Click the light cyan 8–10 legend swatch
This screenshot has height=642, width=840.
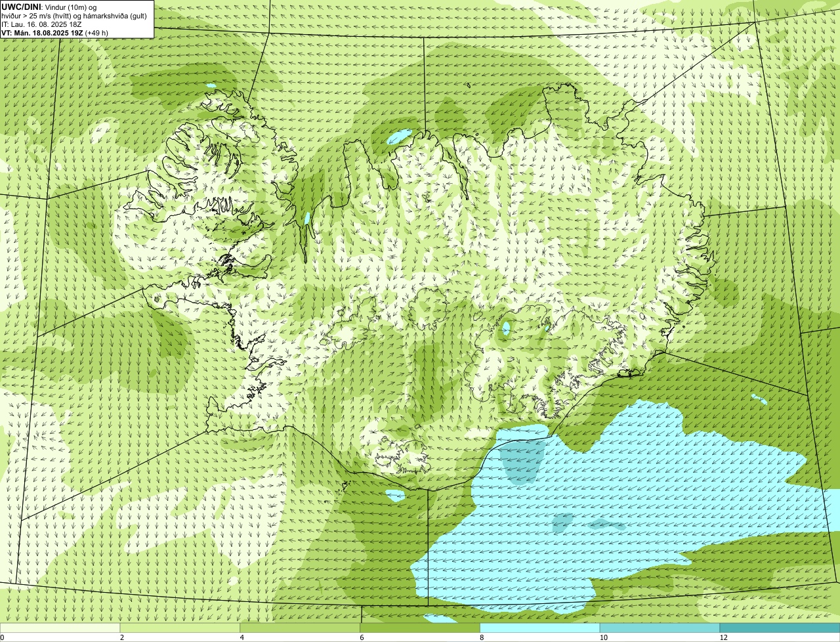[x=541, y=628]
